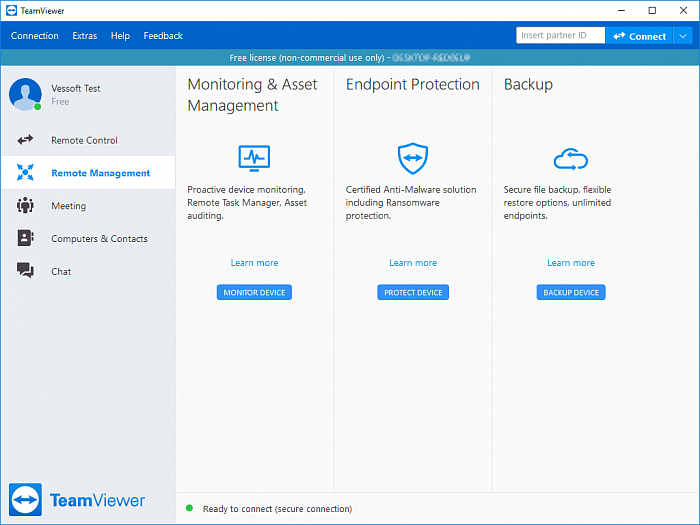Open the Chat section
700x525 pixels.
pyautogui.click(x=88, y=271)
